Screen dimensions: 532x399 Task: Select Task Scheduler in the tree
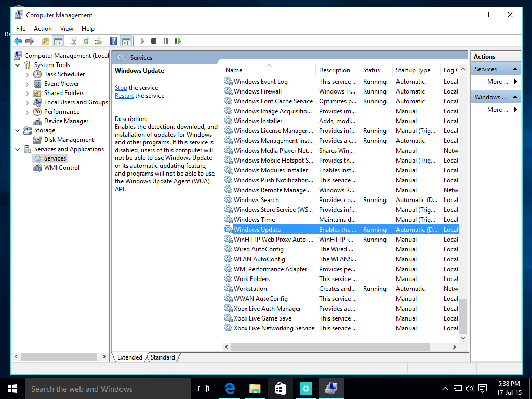coord(64,74)
